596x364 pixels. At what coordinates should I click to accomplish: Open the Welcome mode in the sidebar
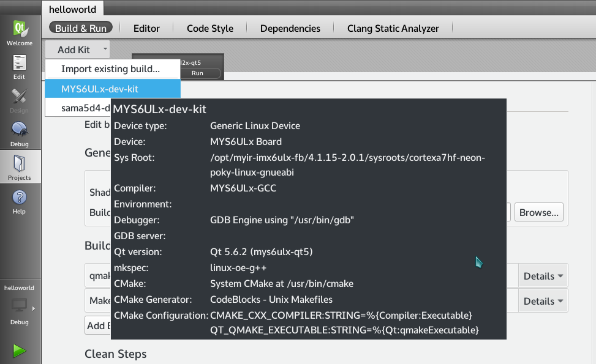coord(20,32)
